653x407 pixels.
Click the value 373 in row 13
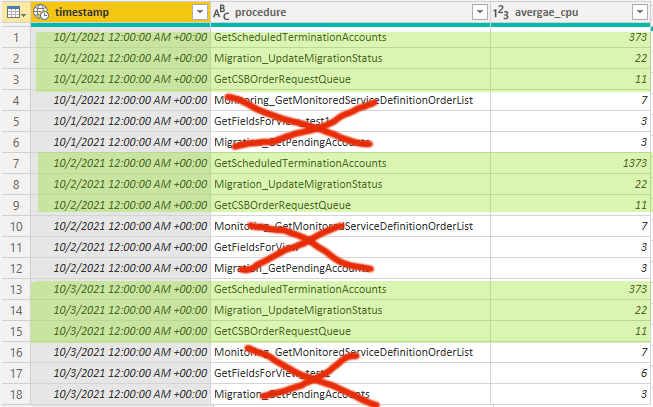coord(638,289)
